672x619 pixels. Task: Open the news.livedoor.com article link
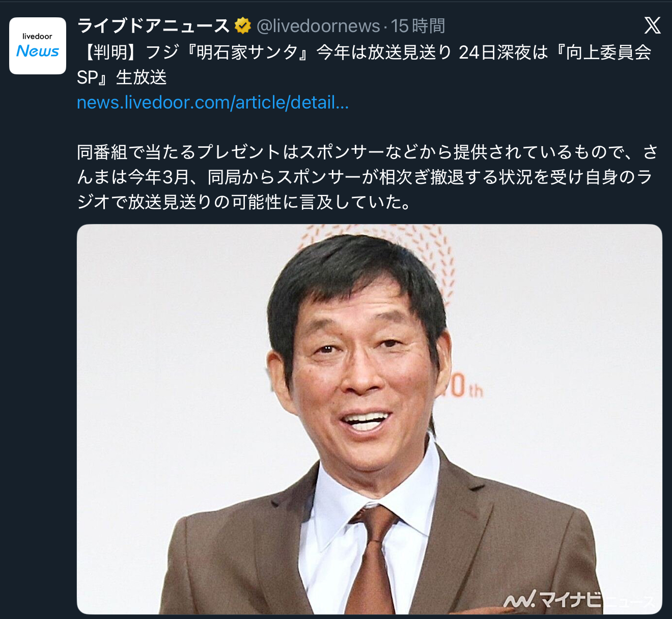(x=213, y=102)
